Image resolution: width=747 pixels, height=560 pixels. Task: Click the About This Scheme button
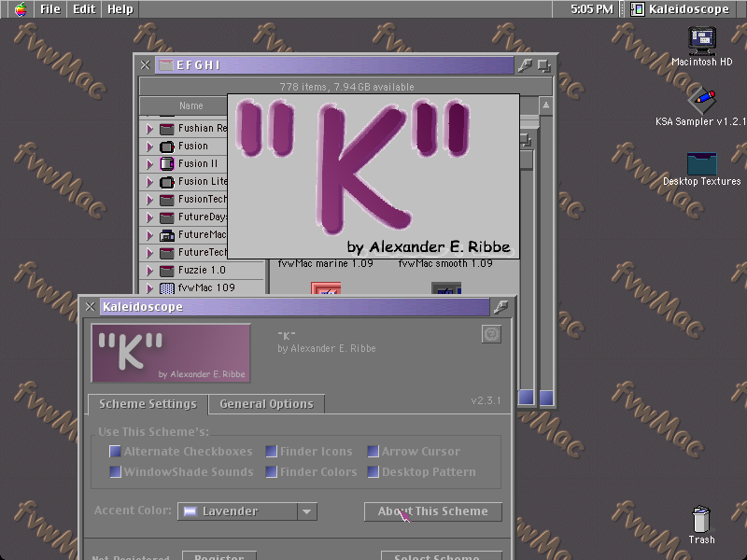(x=433, y=511)
